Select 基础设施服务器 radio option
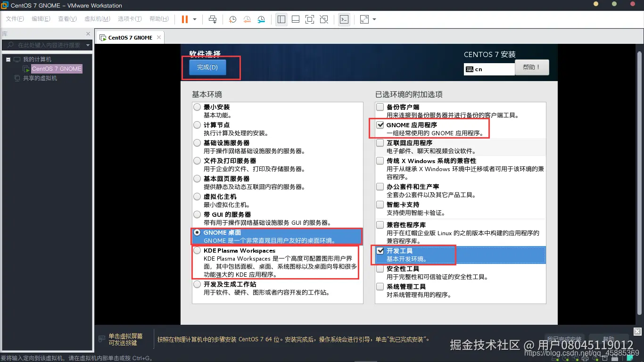Screen dimensions: 644x362 pos(197,143)
